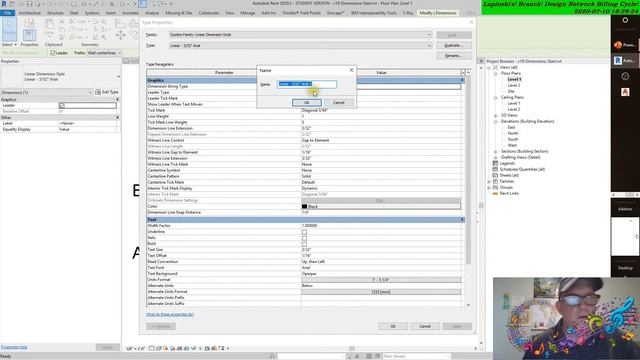Expand the 3D Views node
The image size is (640, 360).
click(x=496, y=116)
